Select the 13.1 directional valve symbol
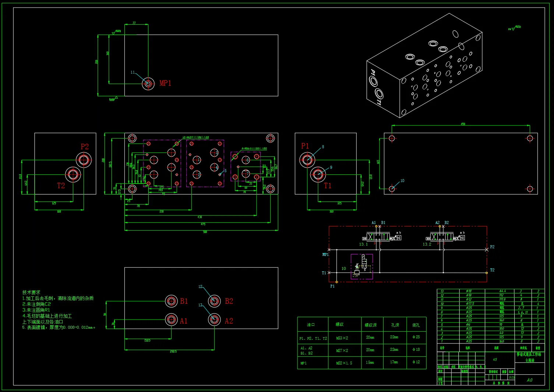 pos(382,237)
